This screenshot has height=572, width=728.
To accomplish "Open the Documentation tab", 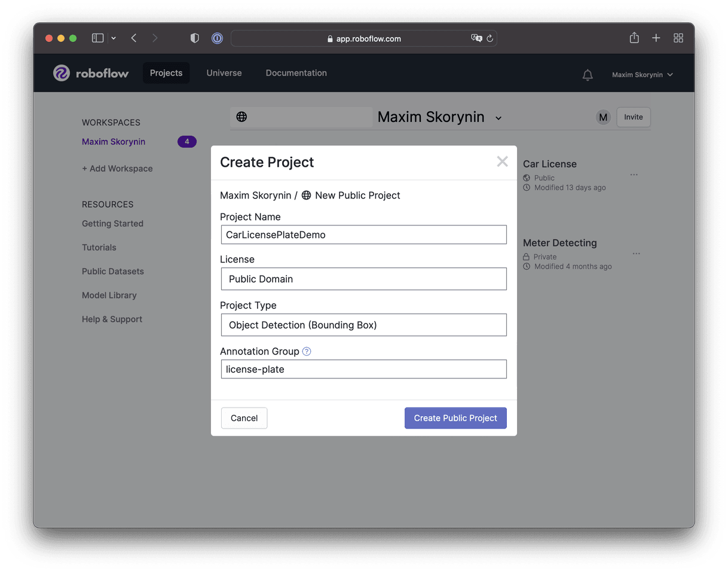I will 296,73.
